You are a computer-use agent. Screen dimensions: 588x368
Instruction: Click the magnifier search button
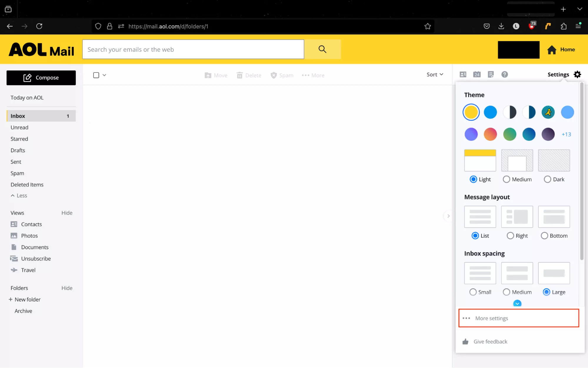(322, 49)
